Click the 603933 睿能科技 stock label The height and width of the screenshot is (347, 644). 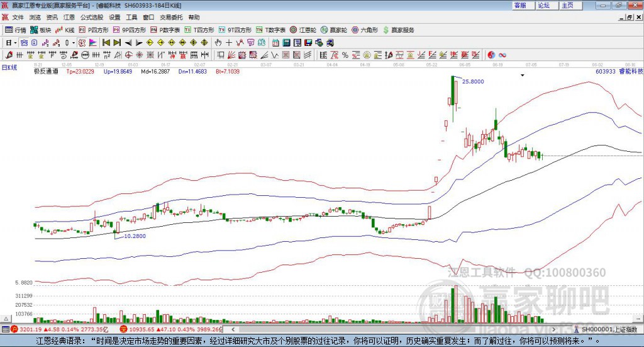tap(619, 71)
